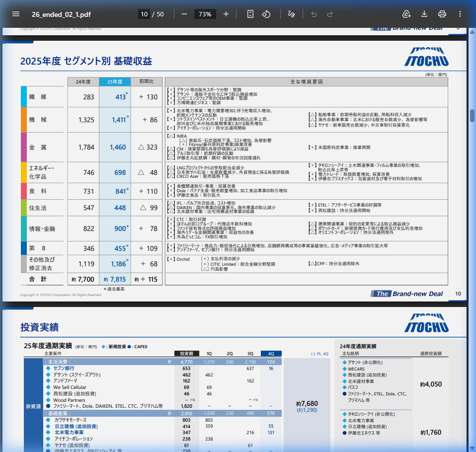Click the △ 323 change value
Image resolution: width=476 pixels, height=452 pixels.
(x=148, y=147)
